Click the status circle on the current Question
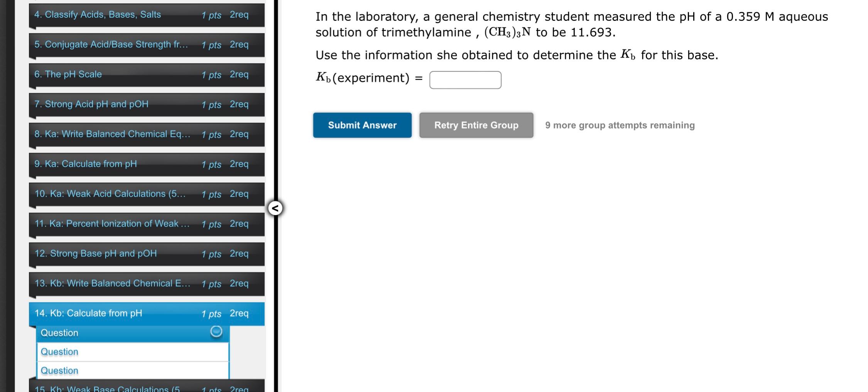This screenshot has height=392, width=868. coord(216,332)
